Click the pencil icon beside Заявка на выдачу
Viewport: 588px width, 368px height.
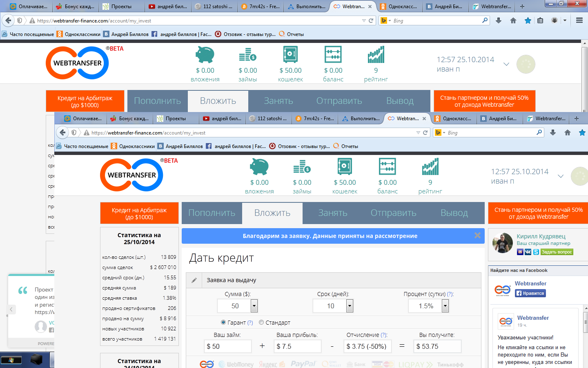click(194, 280)
